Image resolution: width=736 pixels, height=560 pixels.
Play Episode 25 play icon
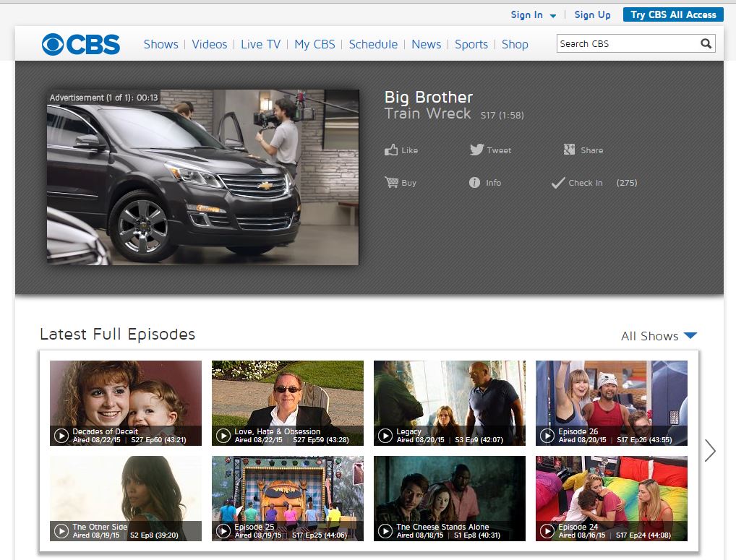pos(223,531)
